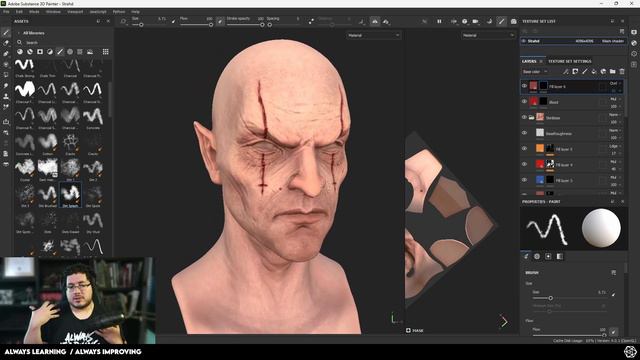The height and width of the screenshot is (360, 640).
Task: Open the brush preview thumbnail in Properties
Action: pos(547,229)
